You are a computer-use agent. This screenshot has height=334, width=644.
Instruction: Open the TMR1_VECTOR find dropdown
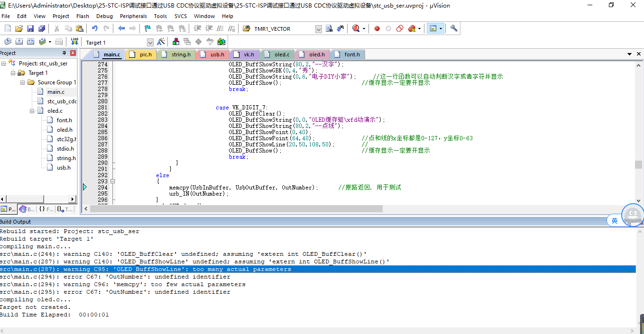(318, 29)
